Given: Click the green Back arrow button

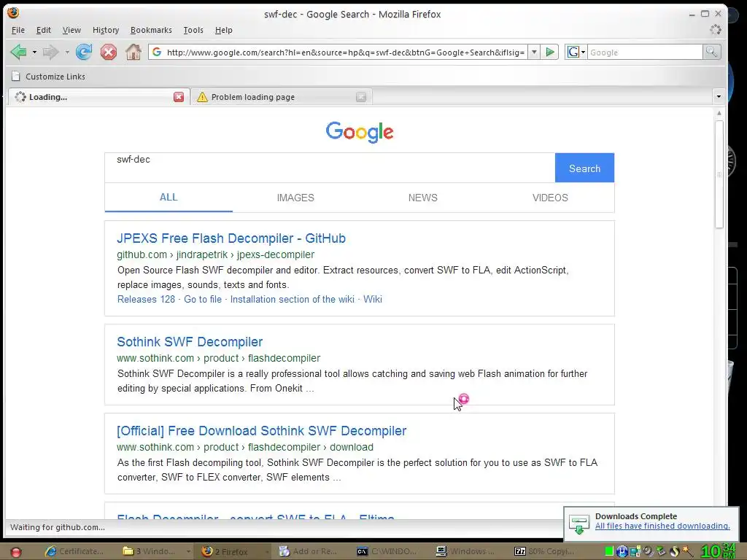Looking at the screenshot, I should point(18,52).
